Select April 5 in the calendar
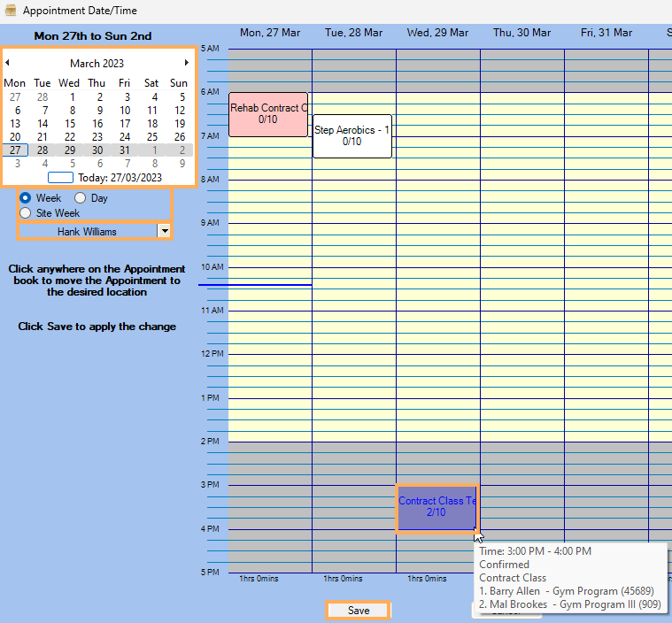 click(73, 164)
